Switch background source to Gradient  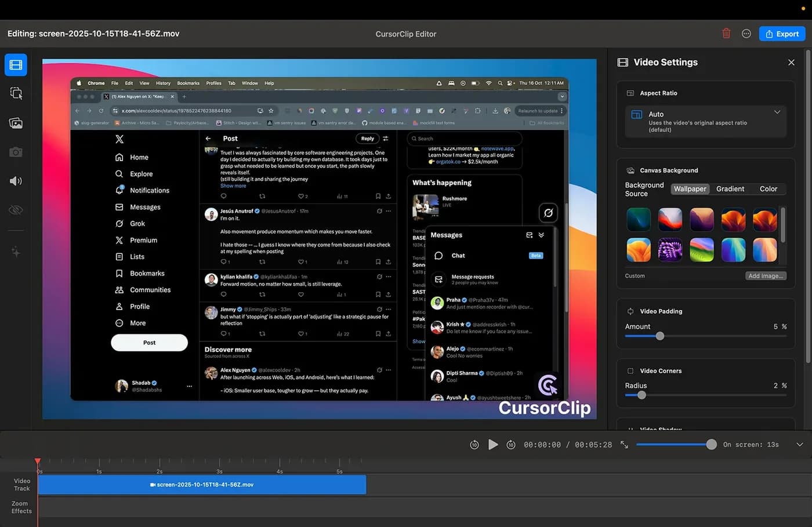[730, 189]
